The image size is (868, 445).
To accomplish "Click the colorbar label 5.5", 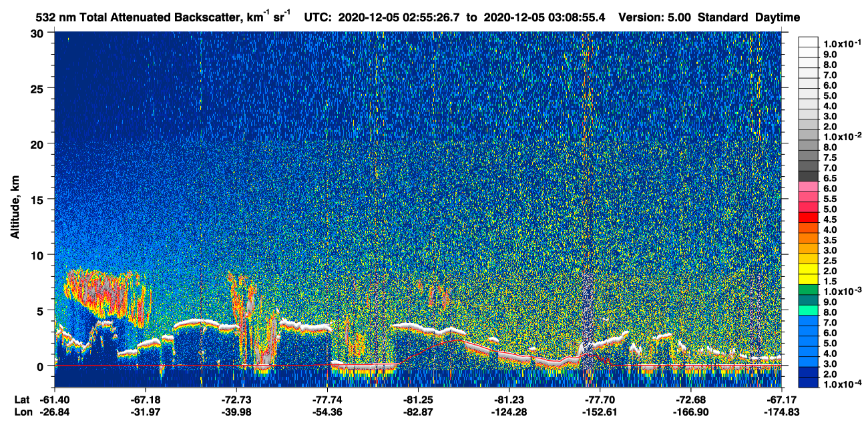I will pos(831,199).
